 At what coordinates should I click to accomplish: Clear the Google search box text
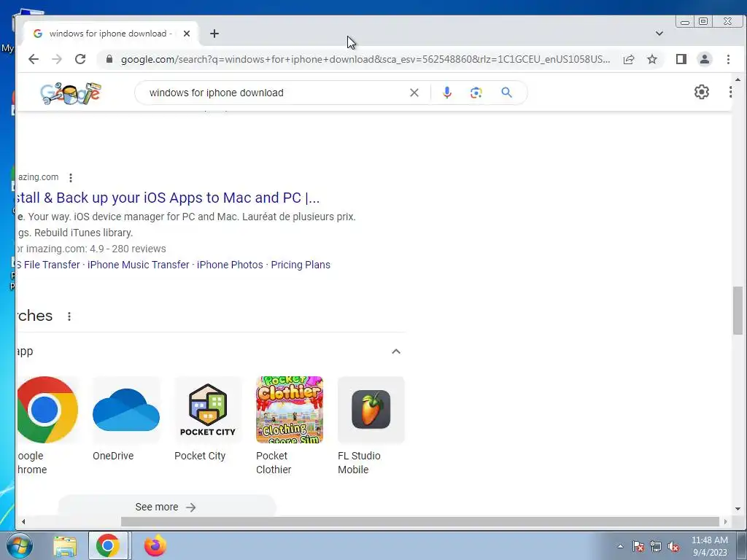[x=414, y=93]
